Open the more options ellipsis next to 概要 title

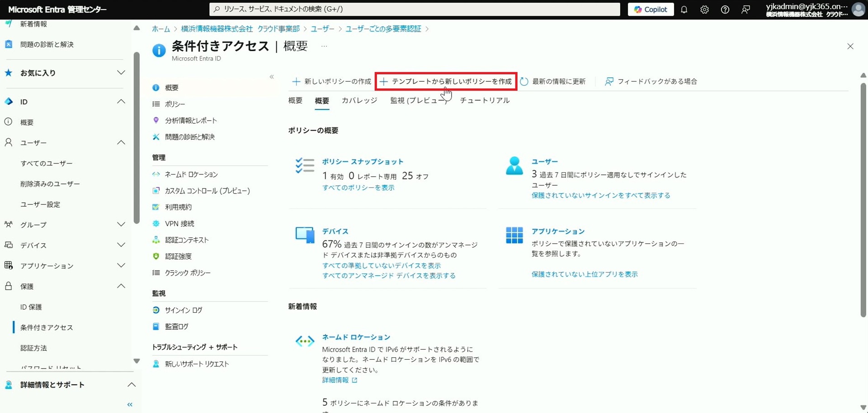[x=324, y=46]
